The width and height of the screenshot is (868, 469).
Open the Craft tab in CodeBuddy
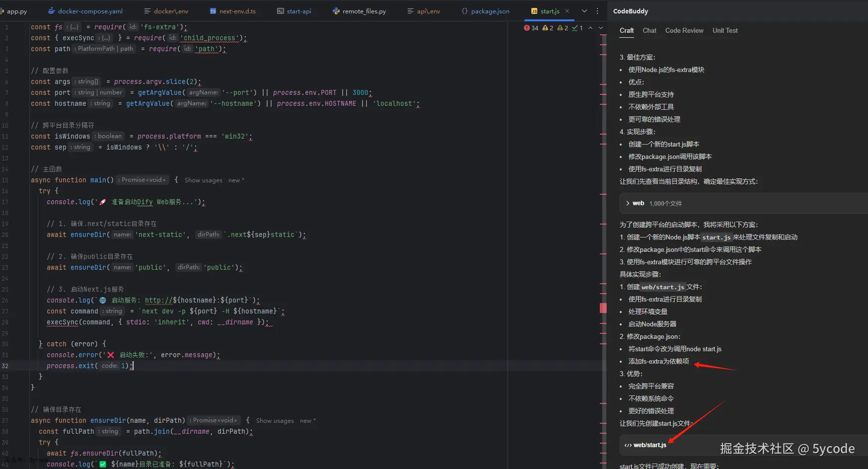(x=627, y=30)
